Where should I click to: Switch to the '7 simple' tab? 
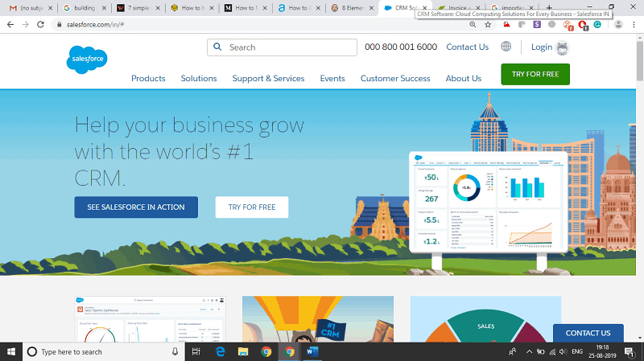tap(136, 8)
